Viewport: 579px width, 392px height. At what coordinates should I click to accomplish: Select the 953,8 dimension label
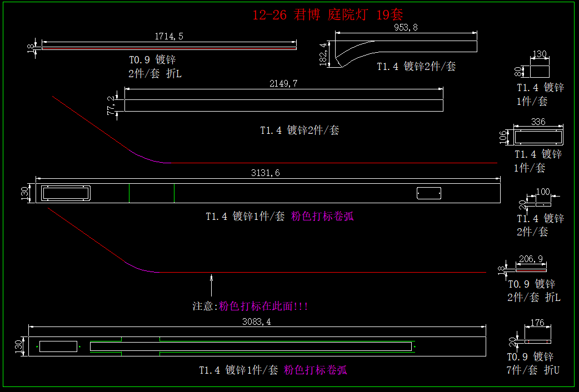pyautogui.click(x=406, y=27)
